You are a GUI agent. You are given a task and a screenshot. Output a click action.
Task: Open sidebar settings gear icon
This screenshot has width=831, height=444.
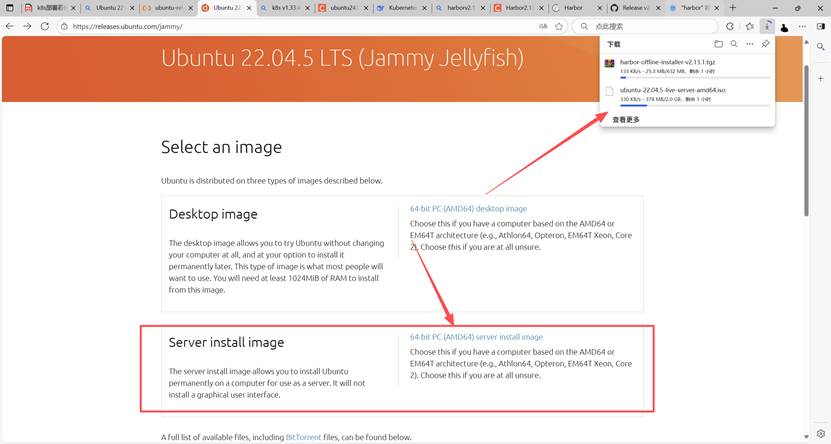click(820, 433)
